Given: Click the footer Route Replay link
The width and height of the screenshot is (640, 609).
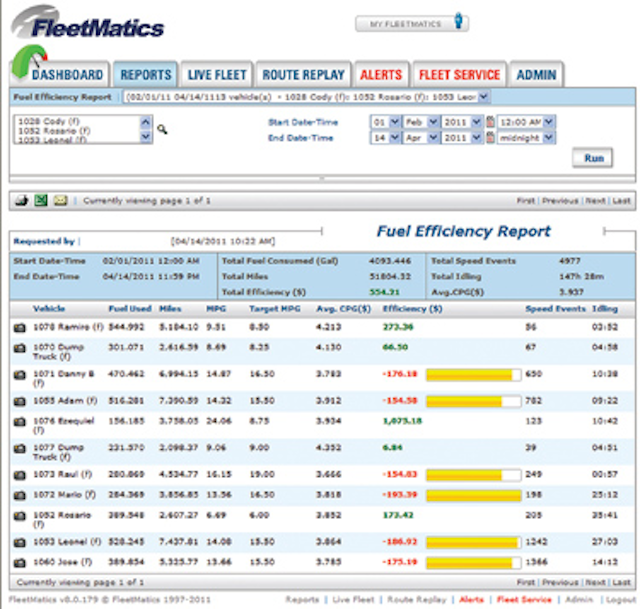Looking at the screenshot, I should coord(417,600).
